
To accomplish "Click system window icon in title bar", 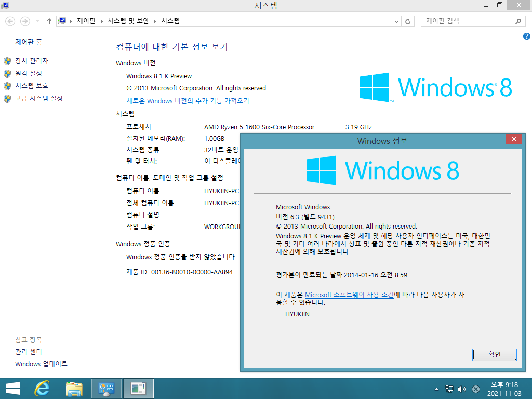I will 5,5.
